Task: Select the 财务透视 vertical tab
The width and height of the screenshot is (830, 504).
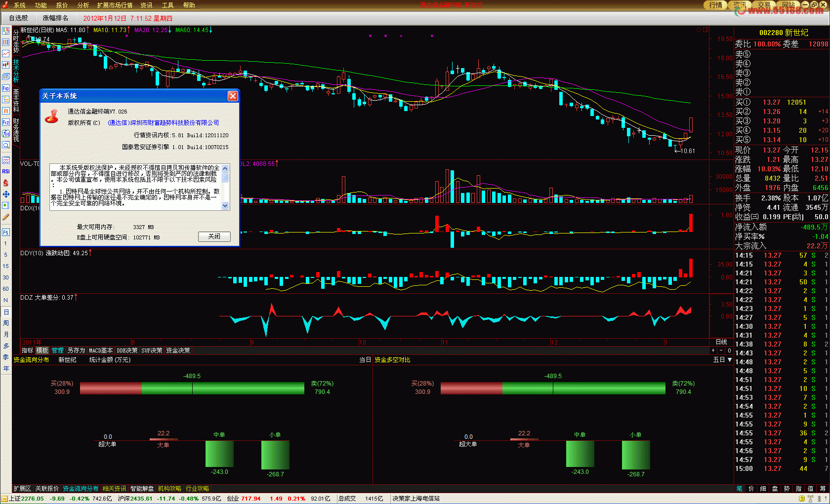Action: point(16,130)
